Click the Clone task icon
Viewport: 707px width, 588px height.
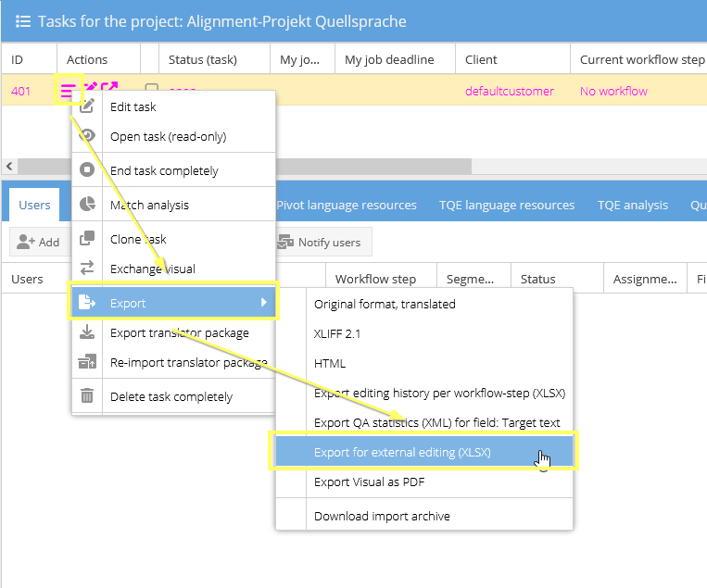(x=87, y=239)
